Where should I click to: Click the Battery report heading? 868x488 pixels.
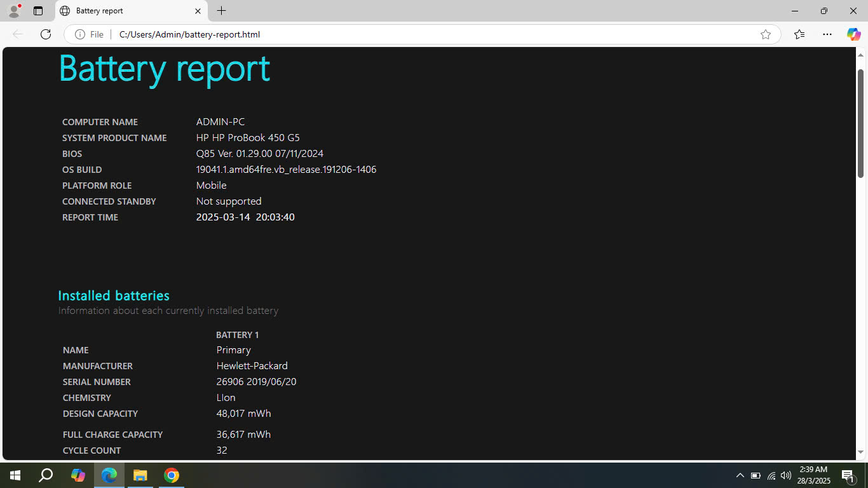click(x=165, y=68)
